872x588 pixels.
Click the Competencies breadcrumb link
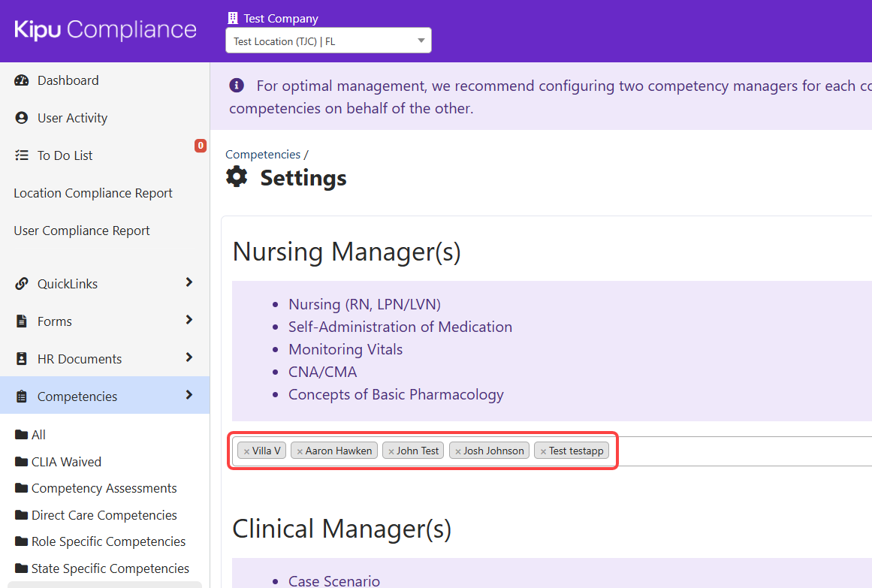click(x=262, y=155)
